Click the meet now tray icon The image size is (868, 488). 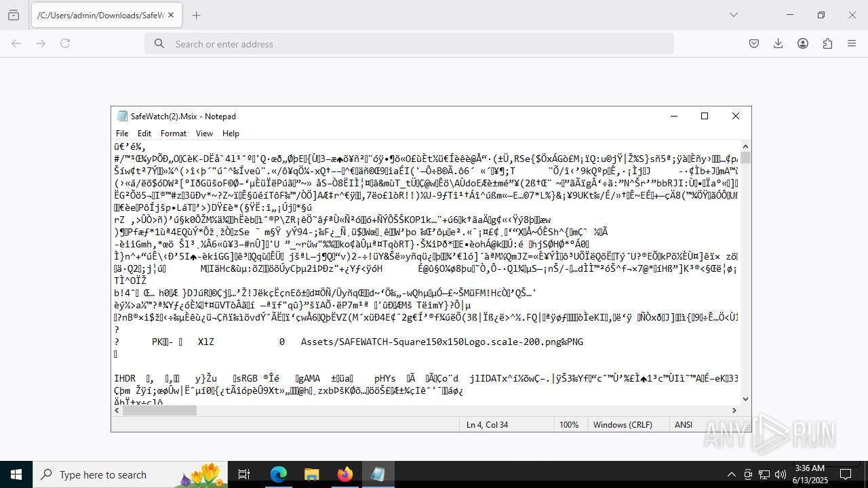pos(748,474)
